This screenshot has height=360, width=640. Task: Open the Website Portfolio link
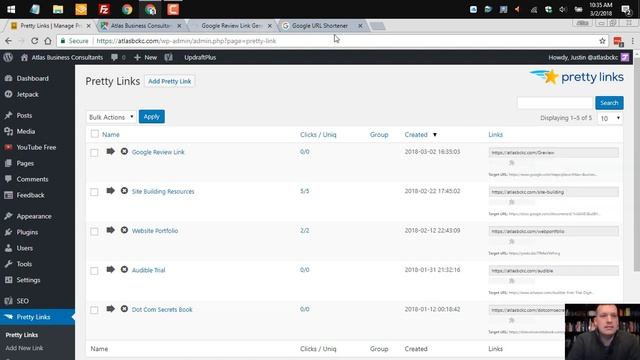click(155, 231)
